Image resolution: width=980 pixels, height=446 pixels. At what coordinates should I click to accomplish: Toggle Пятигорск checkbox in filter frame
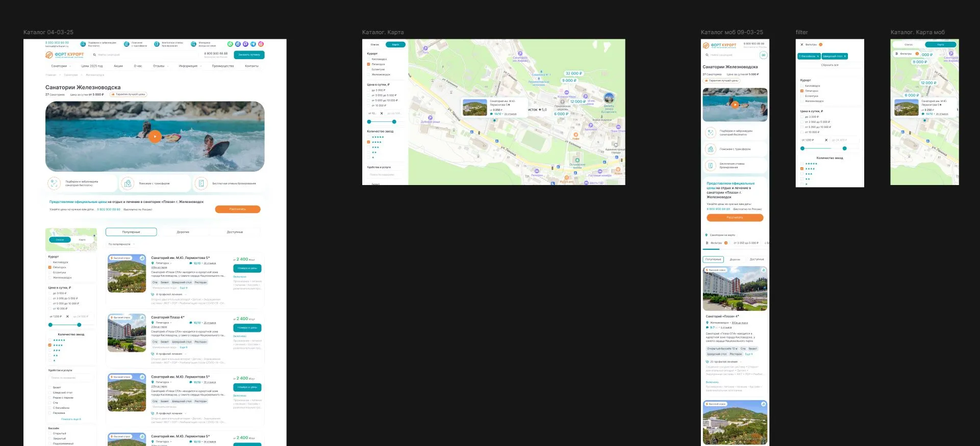(x=802, y=91)
